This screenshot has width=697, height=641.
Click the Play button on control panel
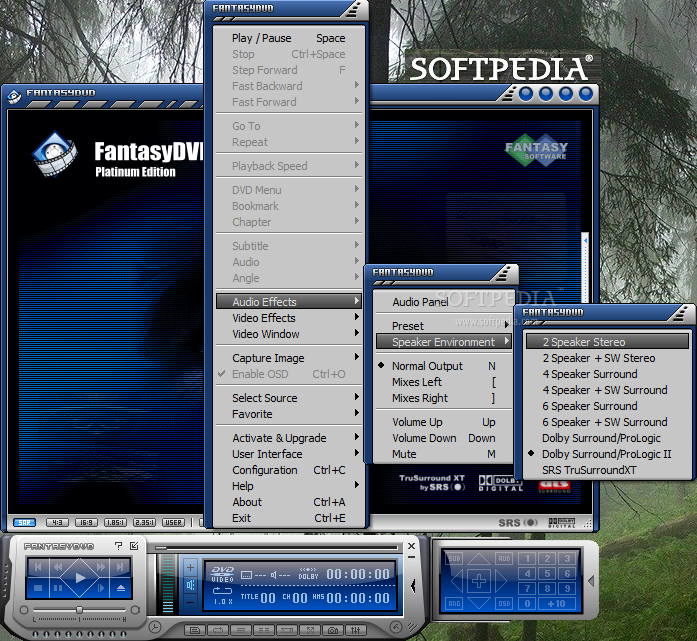[x=80, y=577]
